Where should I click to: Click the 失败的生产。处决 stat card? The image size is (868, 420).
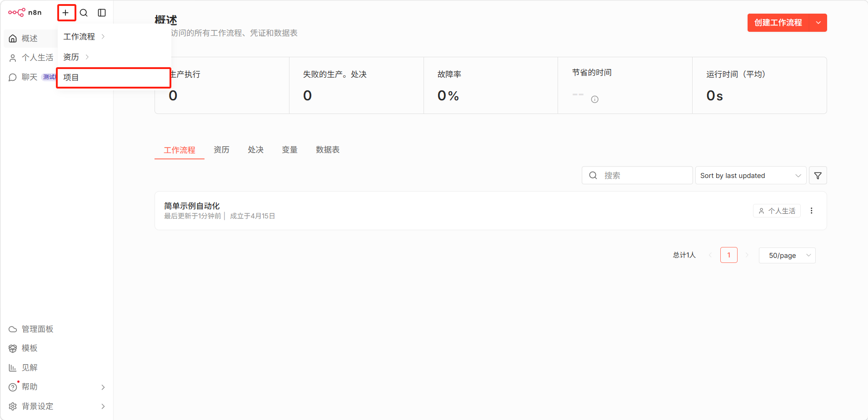click(356, 85)
